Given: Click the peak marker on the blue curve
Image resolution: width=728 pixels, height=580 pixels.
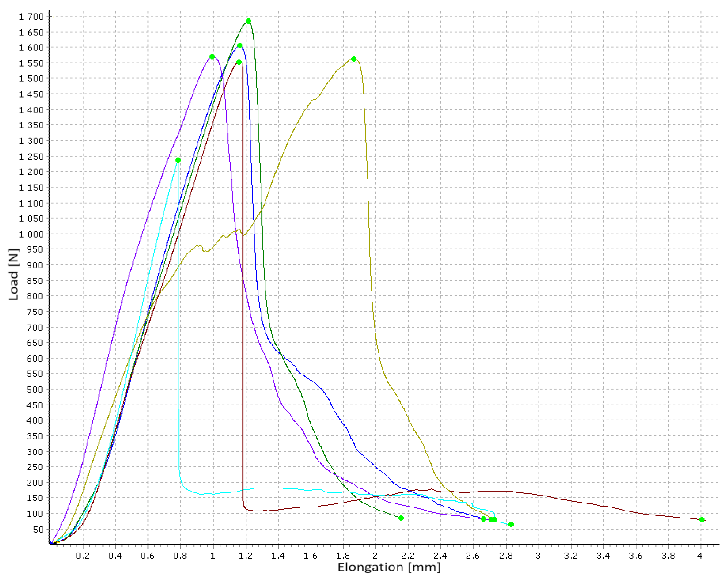Looking at the screenshot, I should pos(240,46).
